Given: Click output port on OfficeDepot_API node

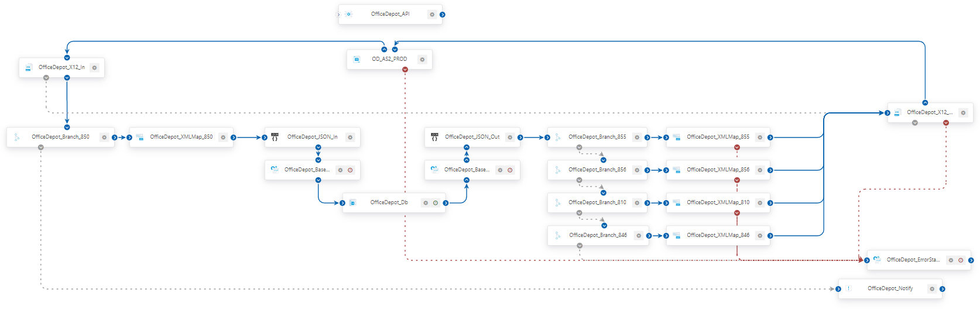Looking at the screenshot, I should click(x=442, y=15).
